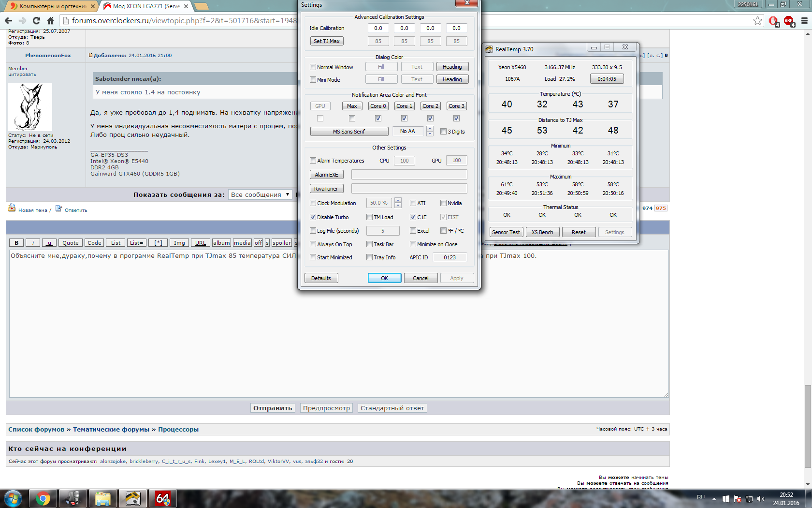Open a new browser tab
Viewport: 812px width, 508px height.
pos(201,6)
